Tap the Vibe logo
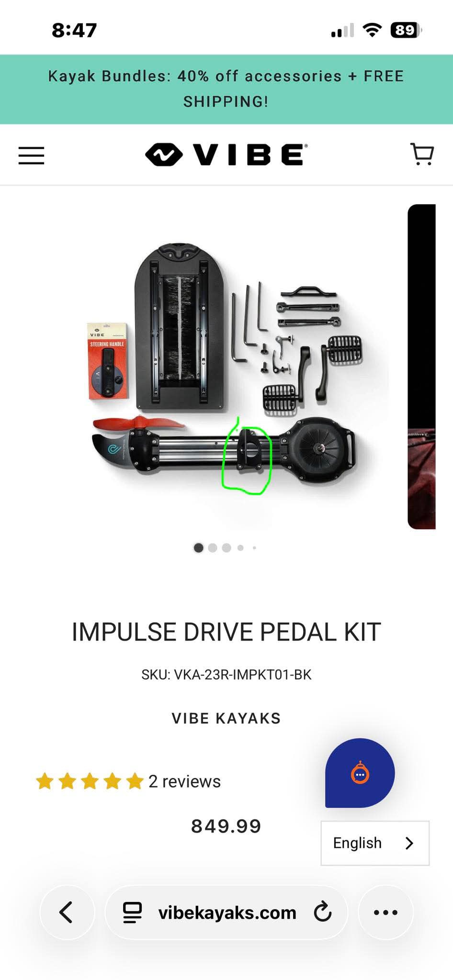 click(226, 155)
